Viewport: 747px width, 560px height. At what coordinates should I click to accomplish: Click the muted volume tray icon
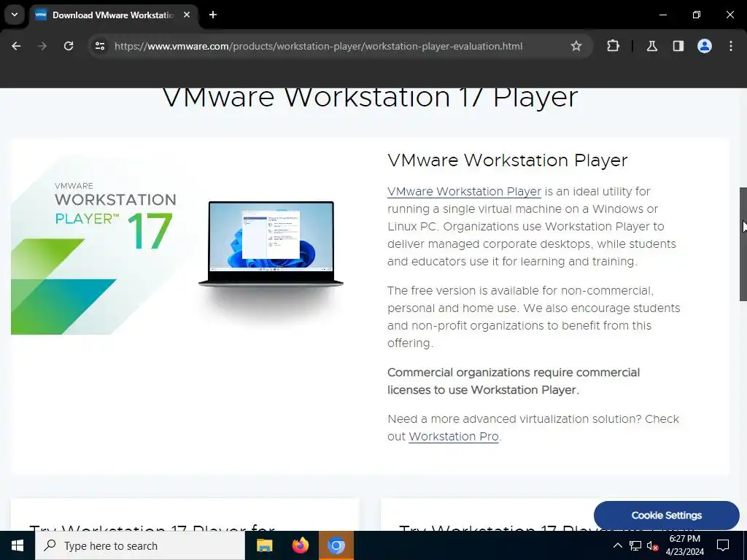(652, 545)
